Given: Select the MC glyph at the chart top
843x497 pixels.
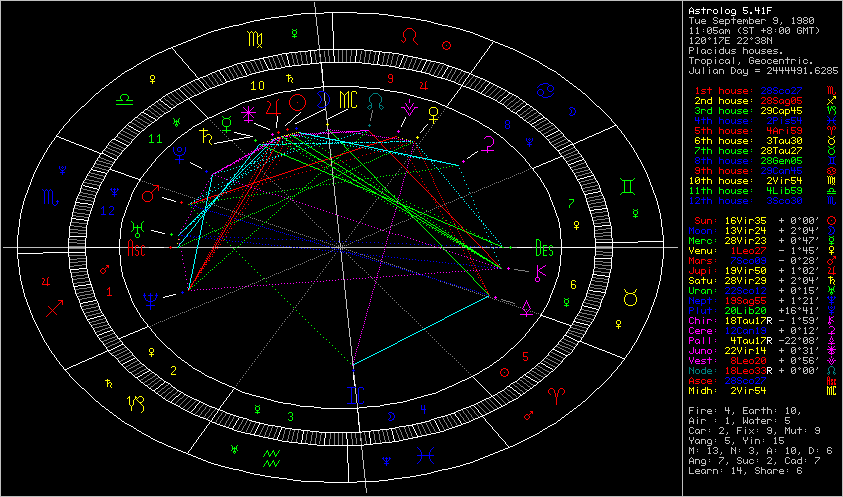Looking at the screenshot, I should [347, 100].
